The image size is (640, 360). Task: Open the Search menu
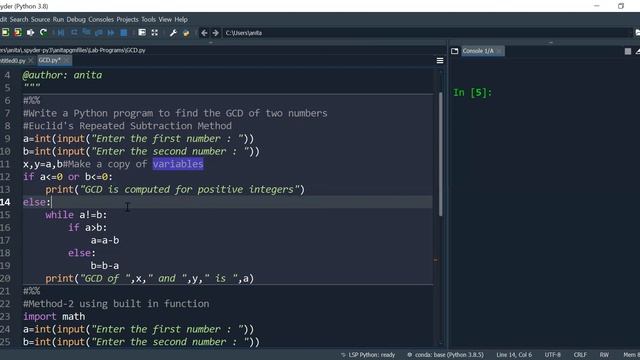click(x=19, y=20)
